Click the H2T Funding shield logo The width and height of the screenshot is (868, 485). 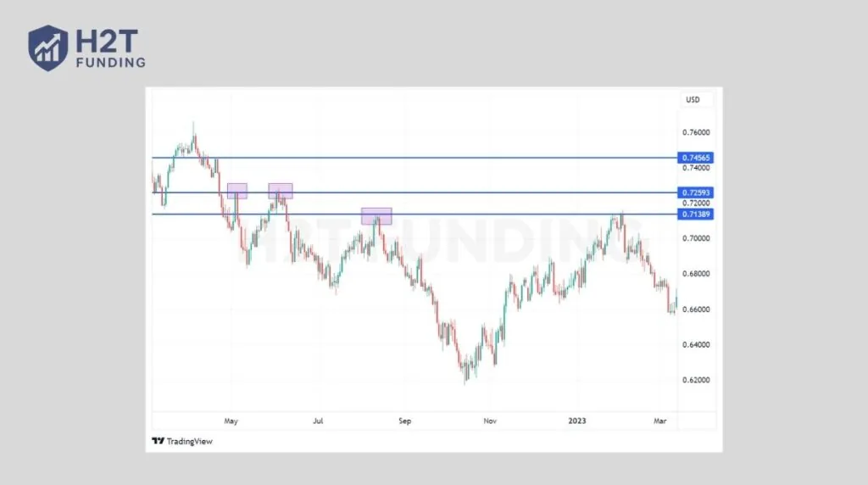click(48, 47)
